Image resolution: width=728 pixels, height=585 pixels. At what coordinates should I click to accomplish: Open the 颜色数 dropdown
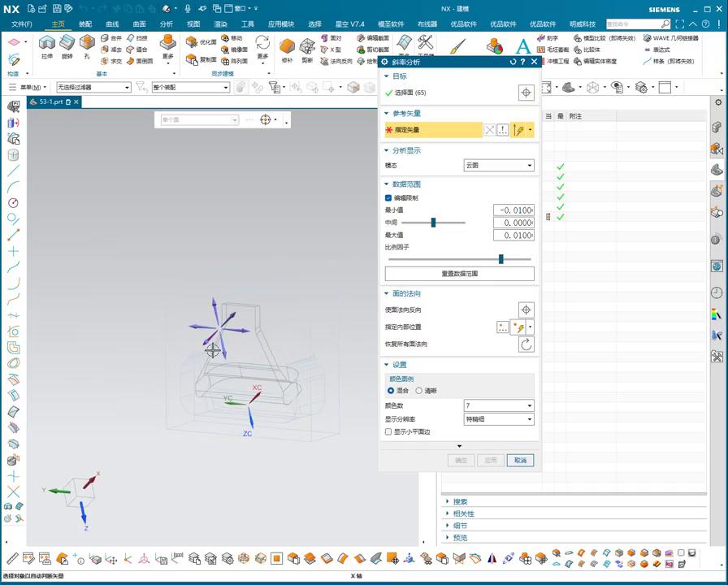[x=498, y=405]
